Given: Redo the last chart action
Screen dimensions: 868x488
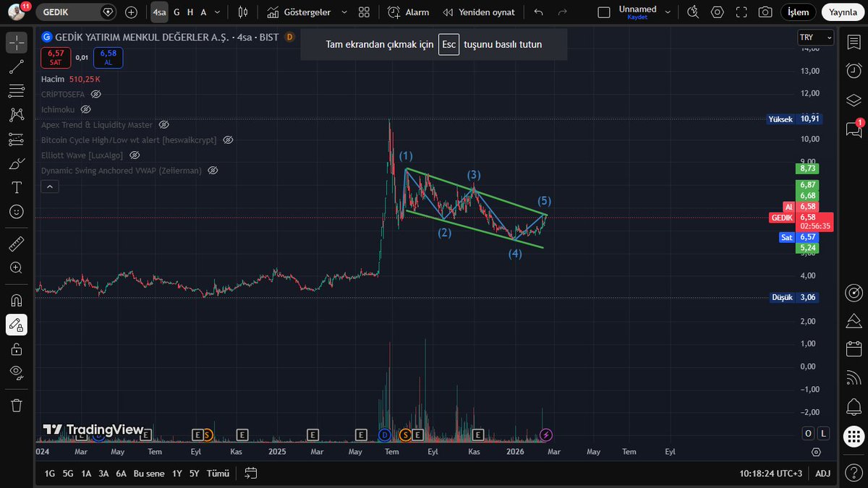Looking at the screenshot, I should tap(562, 12).
